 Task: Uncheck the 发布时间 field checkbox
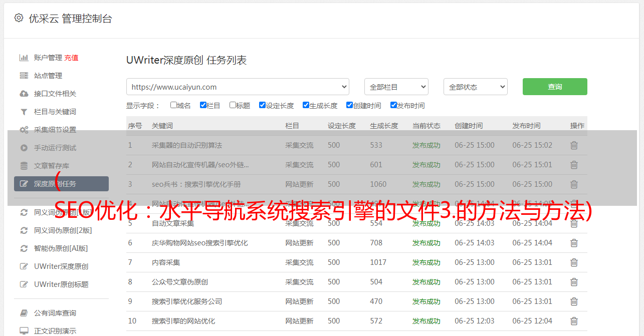click(x=393, y=105)
